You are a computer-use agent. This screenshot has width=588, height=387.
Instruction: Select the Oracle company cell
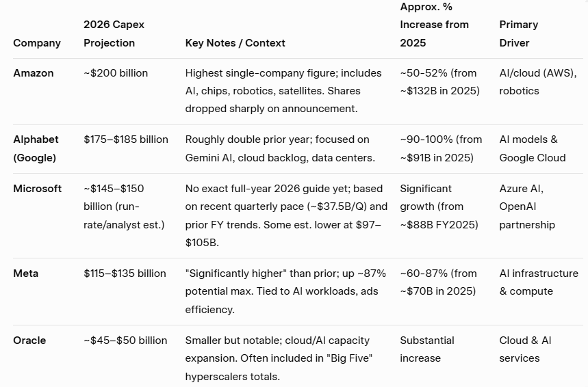click(x=28, y=341)
